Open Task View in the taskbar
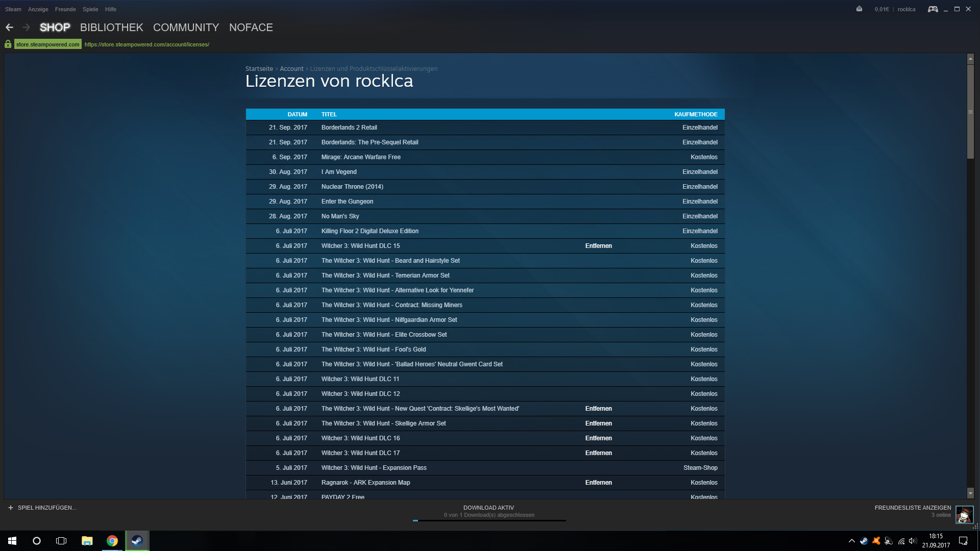This screenshot has width=980, height=551. [x=61, y=541]
